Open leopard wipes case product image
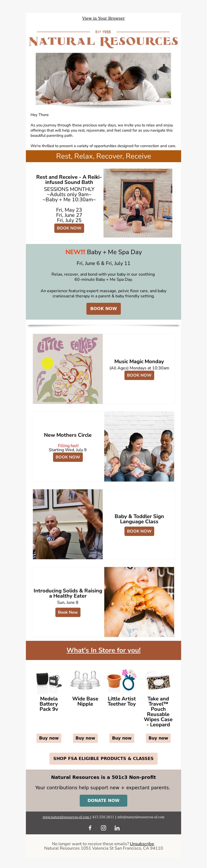 (158, 681)
